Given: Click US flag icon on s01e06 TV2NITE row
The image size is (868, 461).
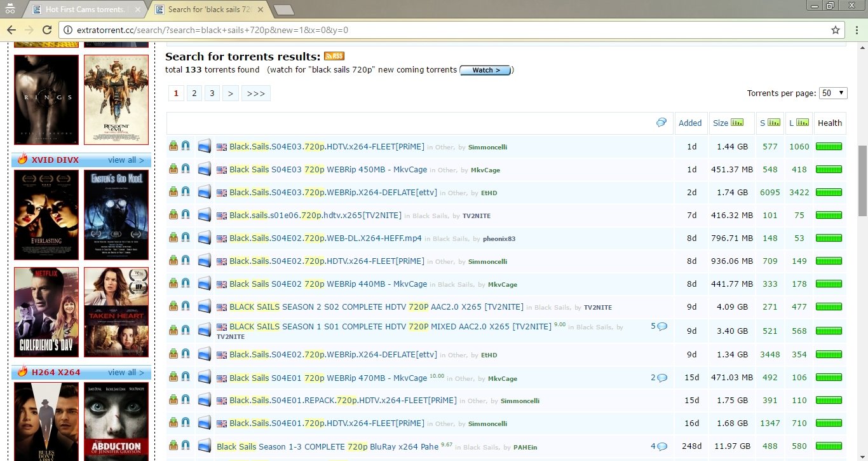Looking at the screenshot, I should click(222, 216).
